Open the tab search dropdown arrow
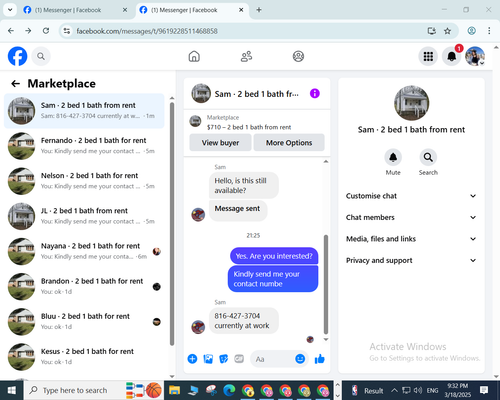This screenshot has width=500, height=400. 10,10
